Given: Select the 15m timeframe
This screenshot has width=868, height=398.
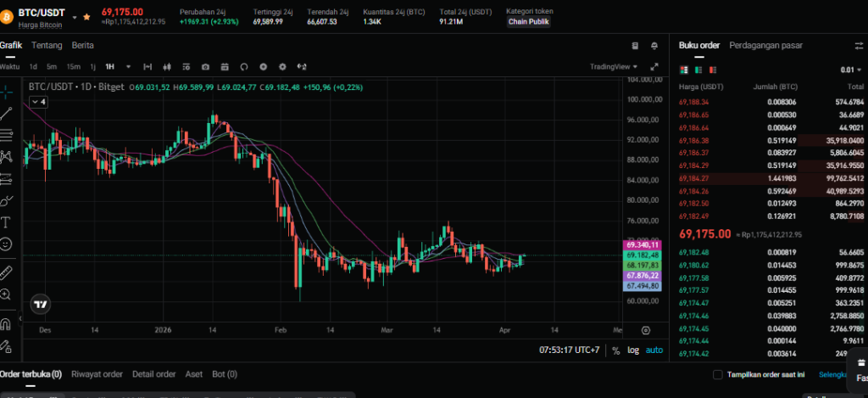Looking at the screenshot, I should pyautogui.click(x=74, y=66).
